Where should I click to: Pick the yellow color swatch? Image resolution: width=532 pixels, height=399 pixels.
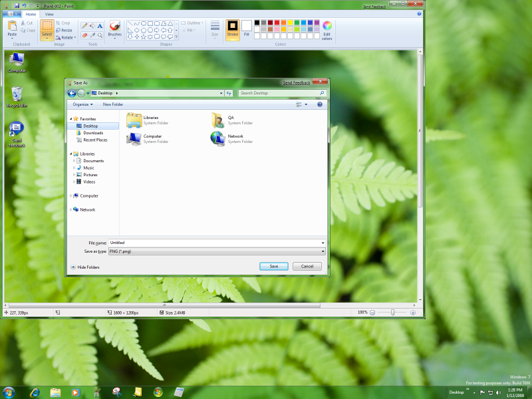[x=290, y=23]
